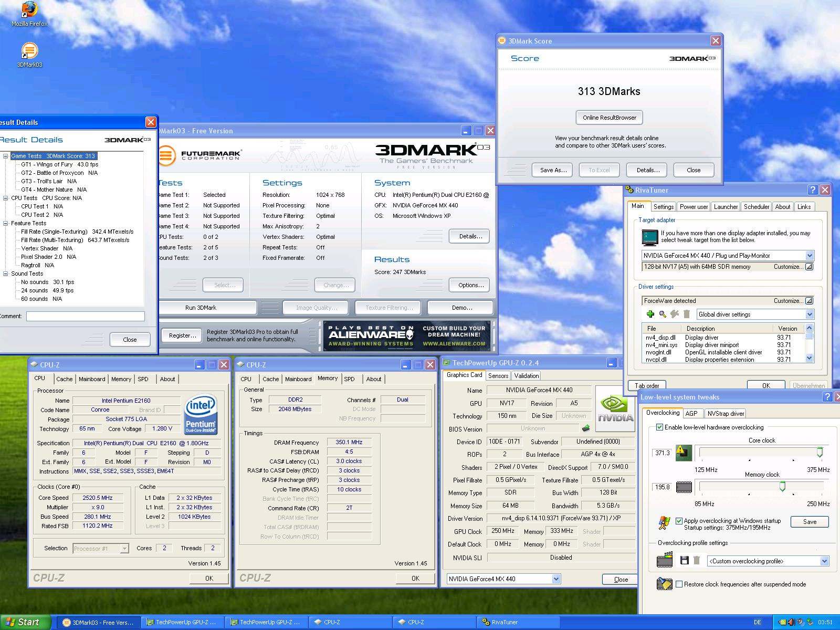The width and height of the screenshot is (840, 630).
Task: Click Save As in 3DMark Score window
Action: 553,170
